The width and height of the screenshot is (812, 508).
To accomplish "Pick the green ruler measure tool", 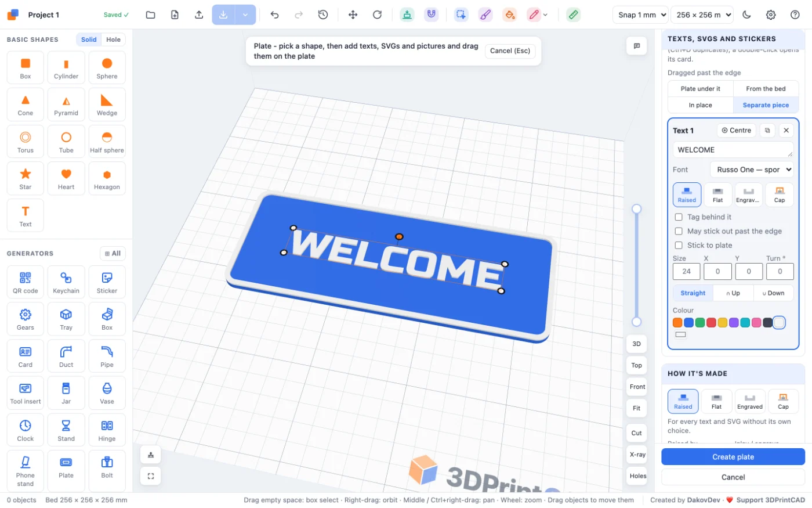I will click(573, 15).
